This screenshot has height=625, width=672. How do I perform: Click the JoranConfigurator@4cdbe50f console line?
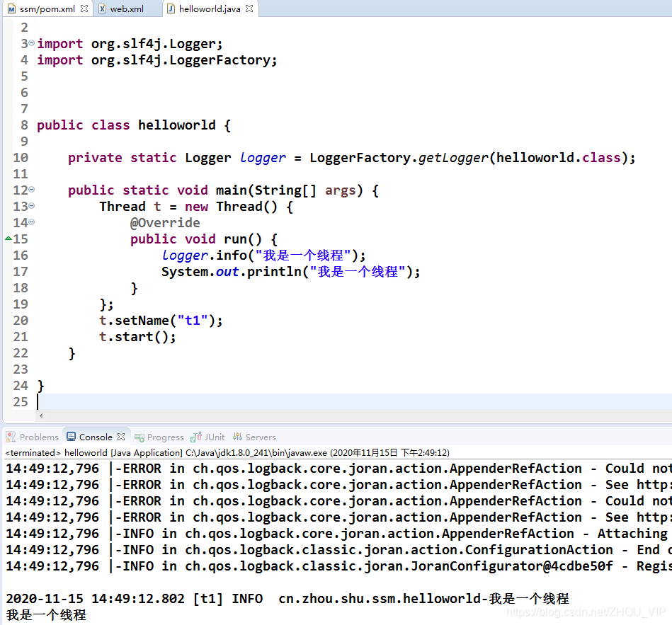point(338,566)
